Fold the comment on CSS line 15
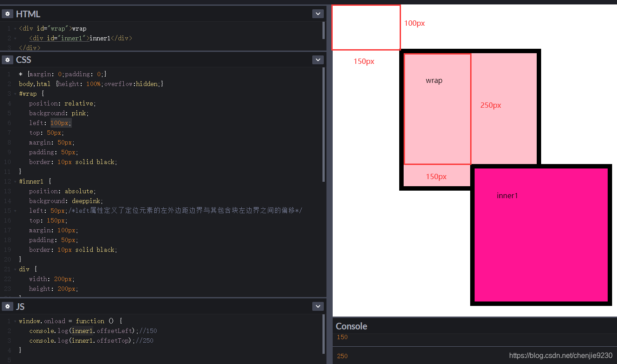 (15, 211)
